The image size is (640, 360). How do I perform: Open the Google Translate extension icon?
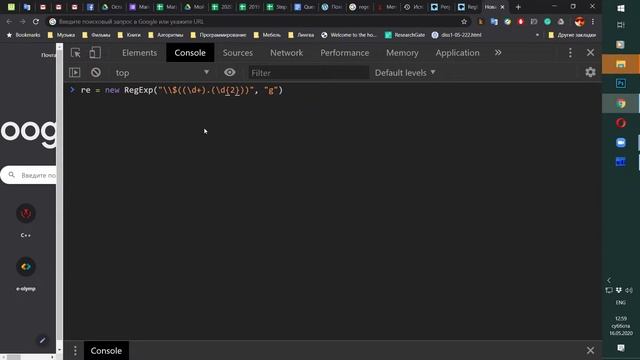[x=494, y=22]
